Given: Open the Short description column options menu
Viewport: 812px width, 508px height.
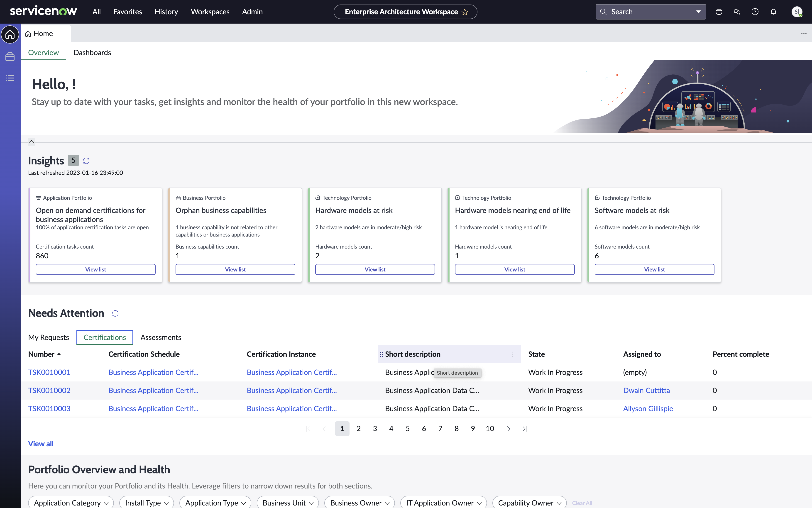Looking at the screenshot, I should (513, 354).
